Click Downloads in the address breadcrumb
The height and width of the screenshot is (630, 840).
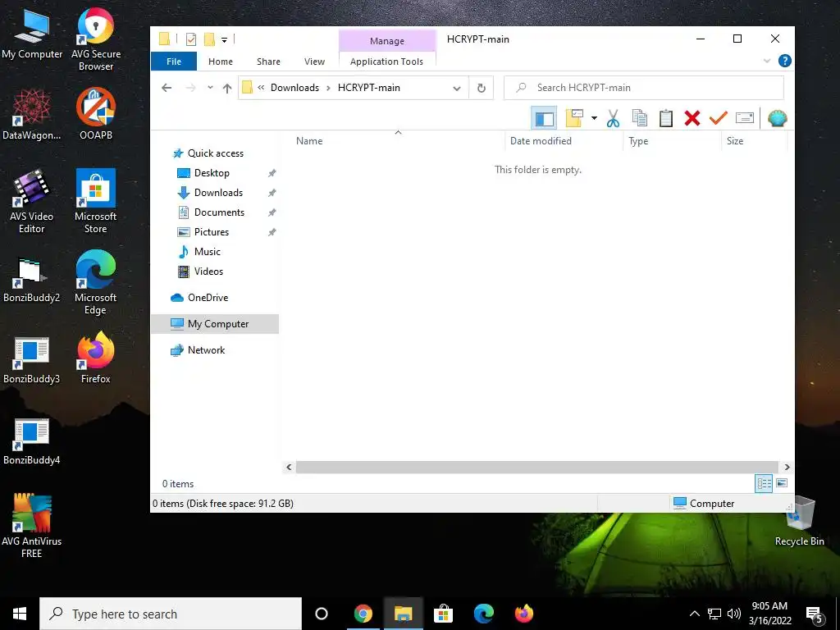pos(294,88)
